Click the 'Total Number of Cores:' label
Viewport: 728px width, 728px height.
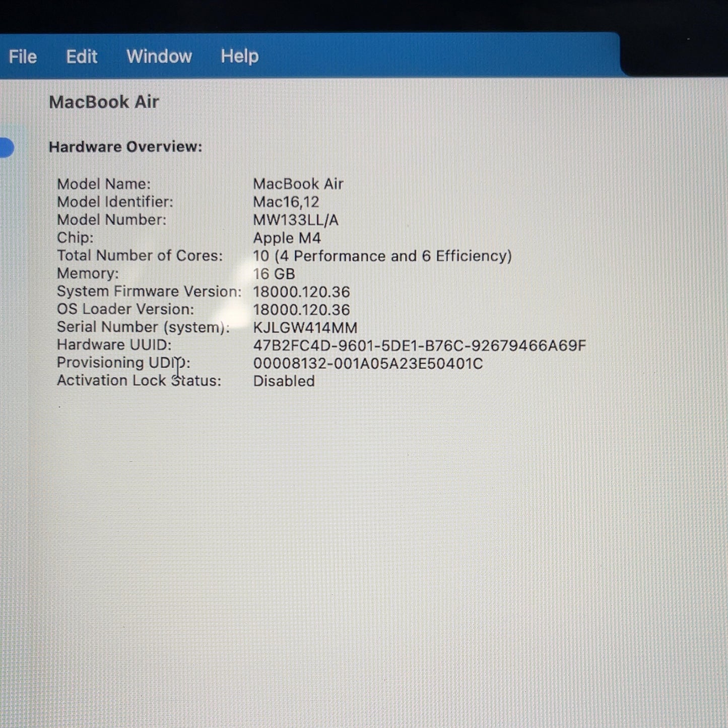[140, 255]
